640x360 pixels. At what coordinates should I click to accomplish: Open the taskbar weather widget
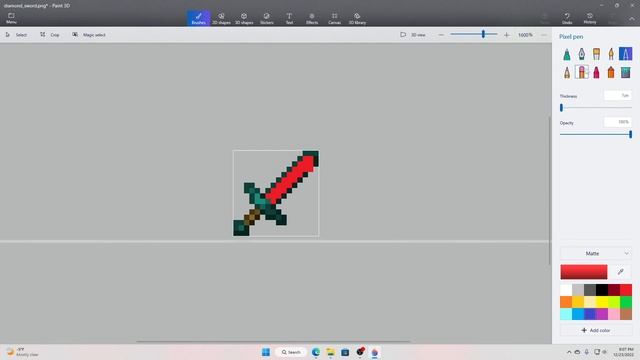23,352
